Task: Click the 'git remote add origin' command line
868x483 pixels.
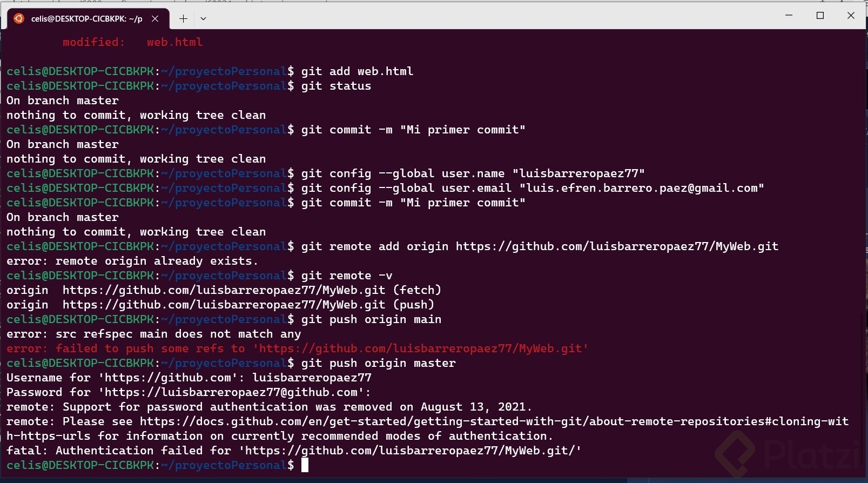Action: [x=540, y=246]
